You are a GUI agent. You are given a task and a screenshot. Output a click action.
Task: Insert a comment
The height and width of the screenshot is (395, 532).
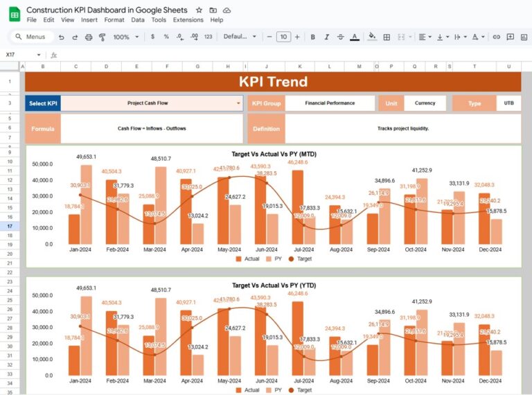(x=510, y=37)
